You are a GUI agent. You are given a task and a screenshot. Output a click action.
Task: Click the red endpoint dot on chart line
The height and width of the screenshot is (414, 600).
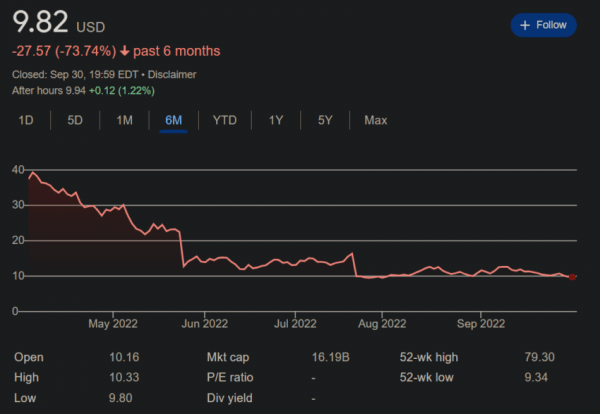coord(573,277)
